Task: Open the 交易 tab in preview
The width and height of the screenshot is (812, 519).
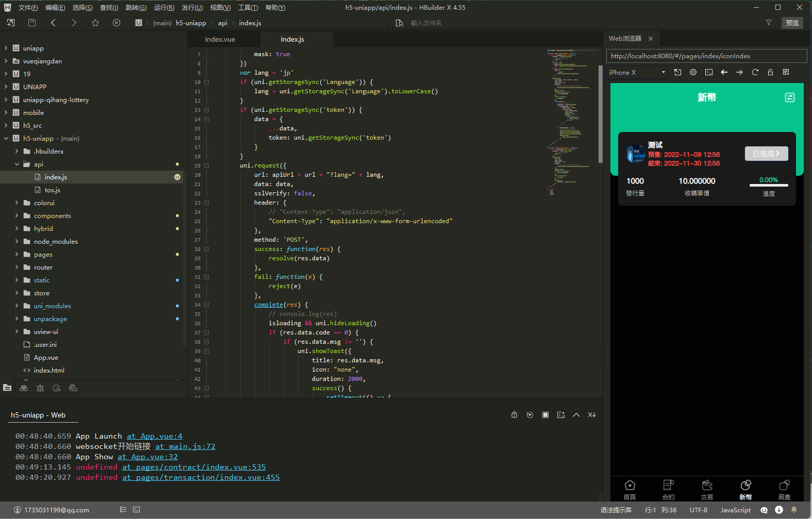Action: pyautogui.click(x=707, y=490)
